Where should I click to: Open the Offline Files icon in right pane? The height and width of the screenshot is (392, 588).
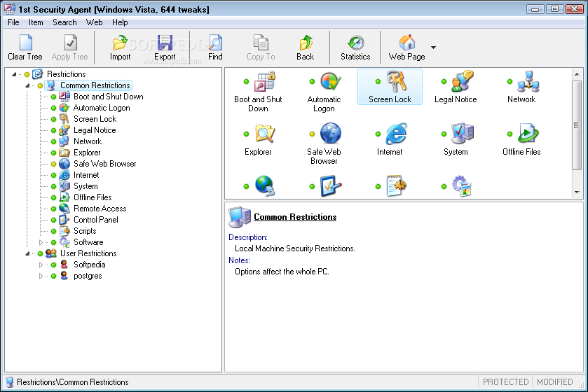tap(528, 134)
